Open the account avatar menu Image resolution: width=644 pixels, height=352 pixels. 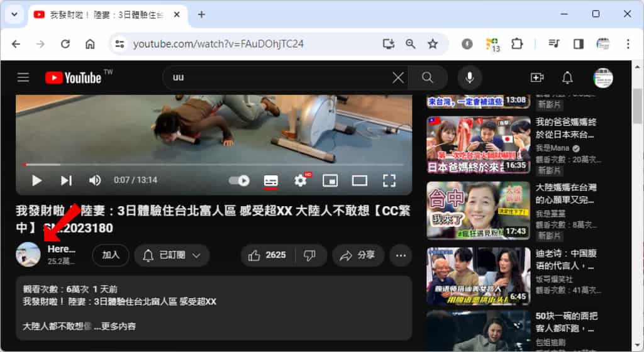[603, 77]
